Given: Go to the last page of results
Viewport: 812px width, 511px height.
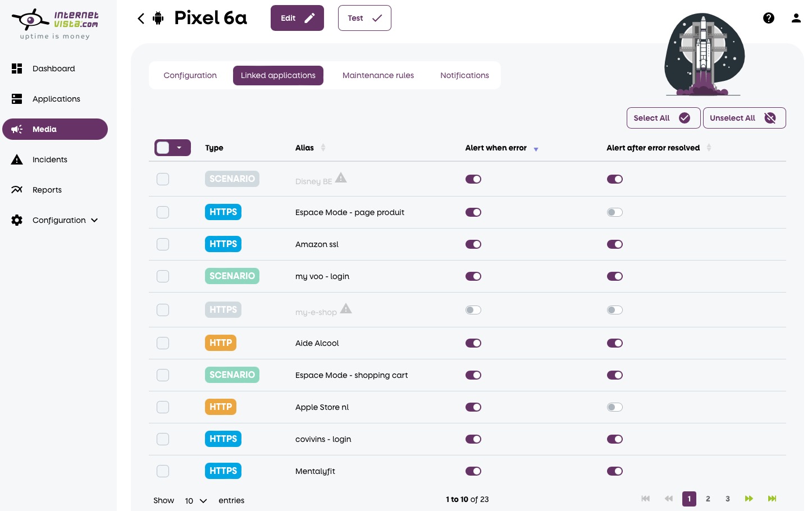Looking at the screenshot, I should point(772,499).
